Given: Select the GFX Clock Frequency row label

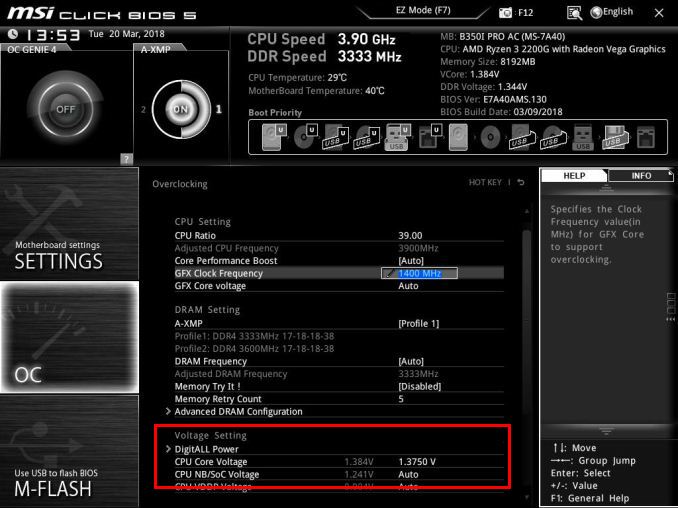Looking at the screenshot, I should click(x=218, y=273).
